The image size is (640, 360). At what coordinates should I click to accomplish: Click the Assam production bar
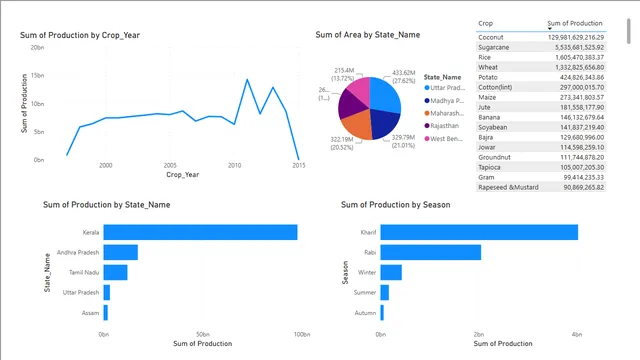[106, 313]
